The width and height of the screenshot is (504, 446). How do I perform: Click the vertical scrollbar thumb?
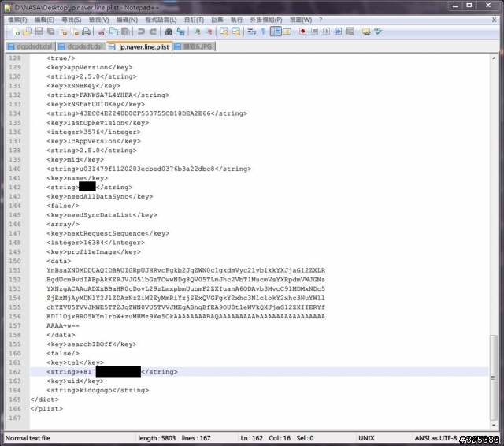coord(494,377)
